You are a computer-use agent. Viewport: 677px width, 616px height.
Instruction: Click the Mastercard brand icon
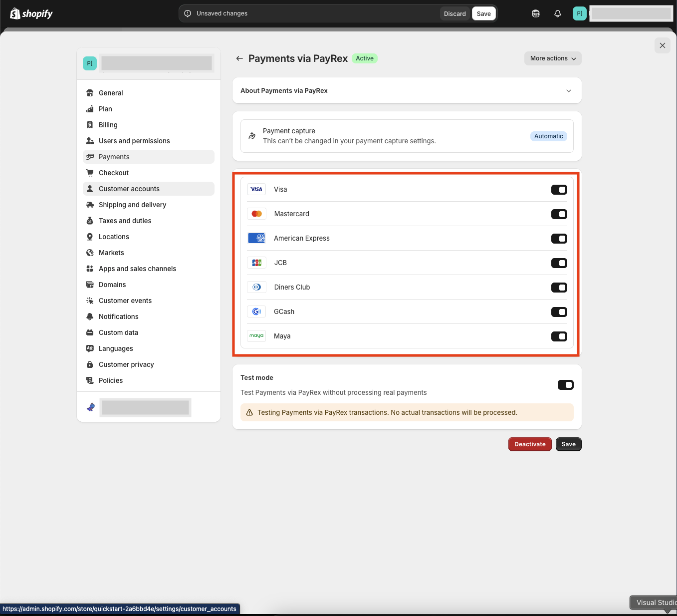tap(256, 214)
